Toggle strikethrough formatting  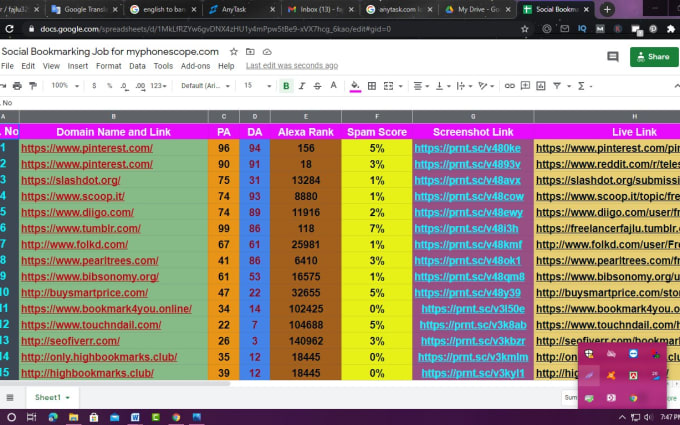pos(317,86)
